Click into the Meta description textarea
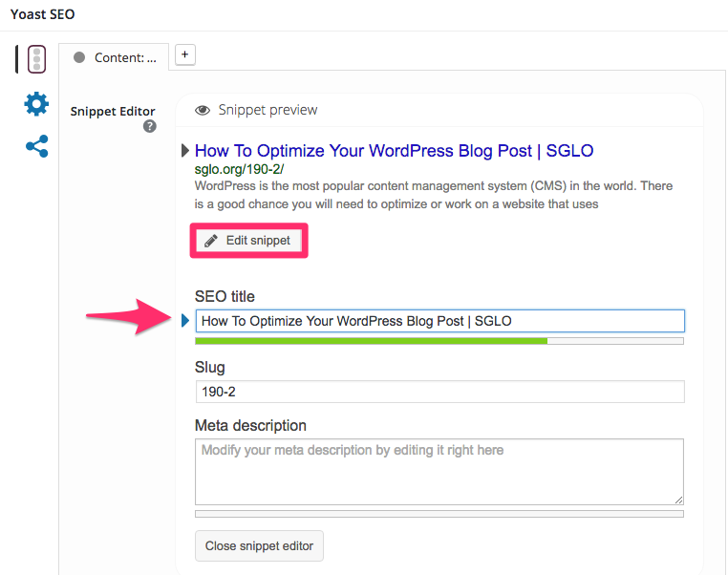The height and width of the screenshot is (575, 728). tap(439, 472)
